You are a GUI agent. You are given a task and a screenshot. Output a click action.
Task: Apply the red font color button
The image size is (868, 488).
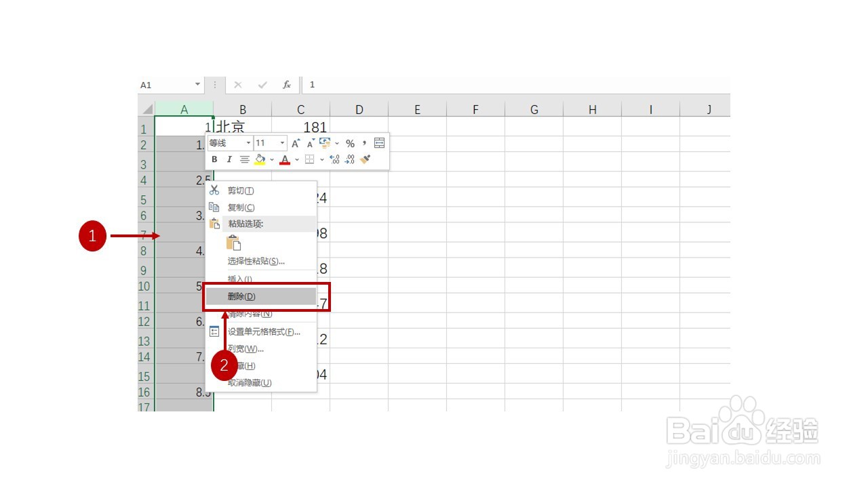pos(285,159)
